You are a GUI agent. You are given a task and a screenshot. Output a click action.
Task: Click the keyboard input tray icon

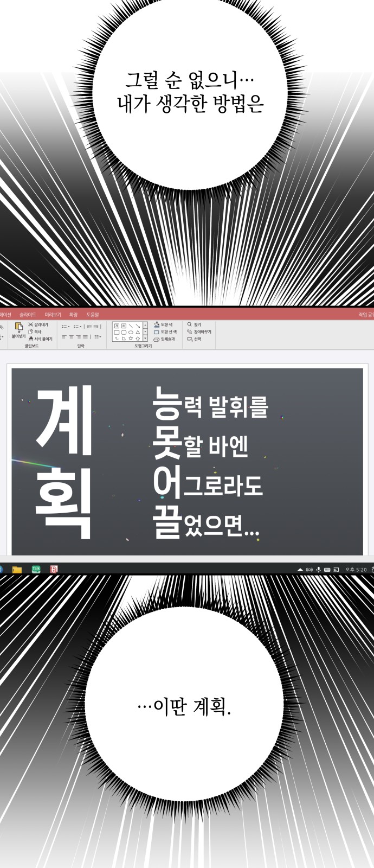coord(327,570)
